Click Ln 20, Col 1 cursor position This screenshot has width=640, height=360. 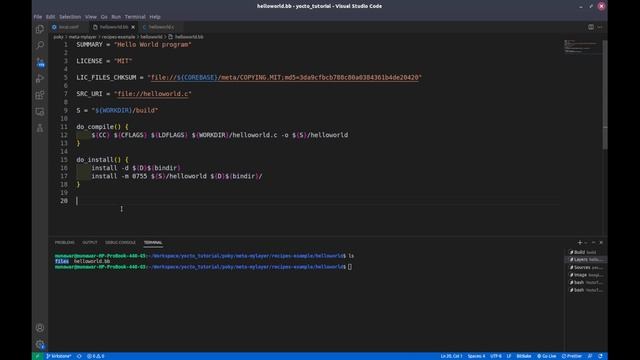[451, 356]
